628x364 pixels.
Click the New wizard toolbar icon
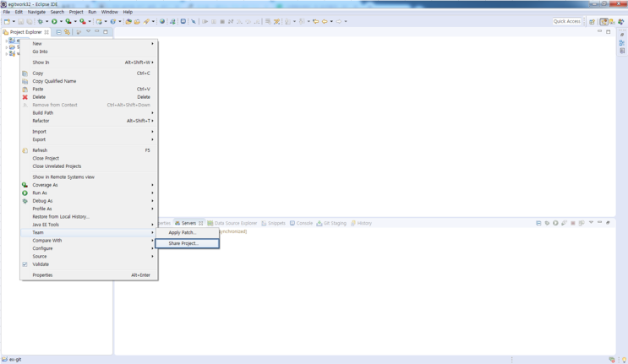point(8,22)
